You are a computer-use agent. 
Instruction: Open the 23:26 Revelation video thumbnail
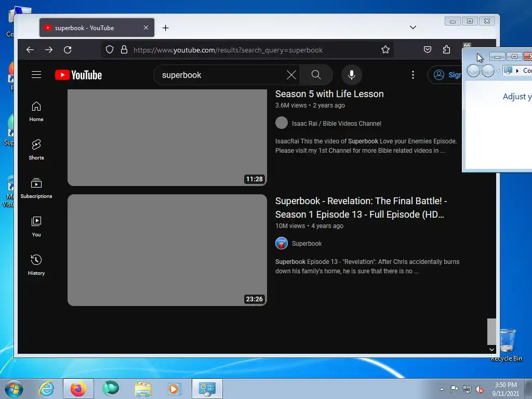click(167, 250)
